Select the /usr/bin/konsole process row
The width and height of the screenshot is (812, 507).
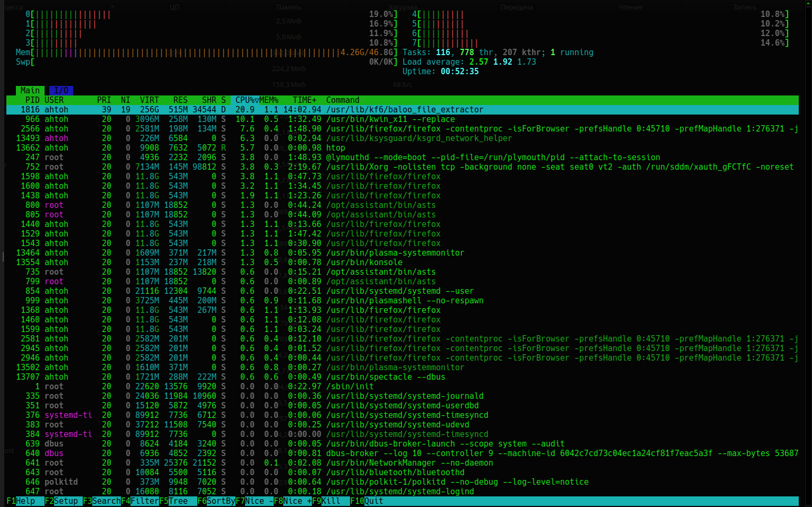click(x=403, y=263)
